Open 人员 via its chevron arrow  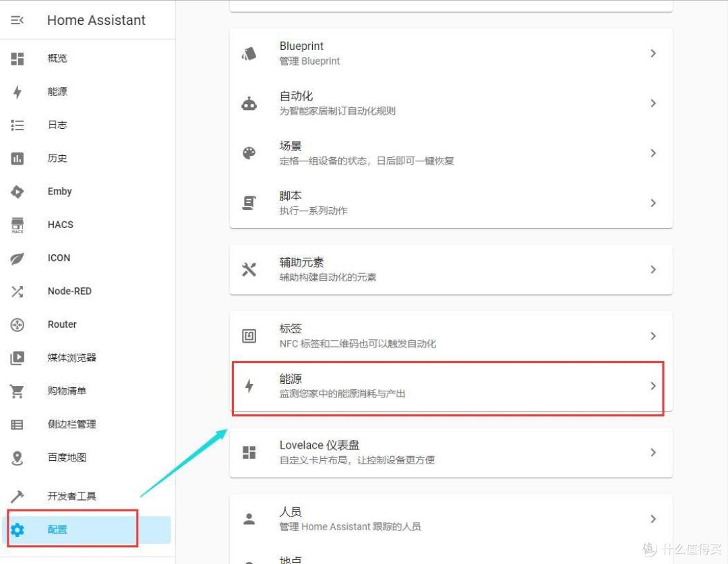coord(653,519)
